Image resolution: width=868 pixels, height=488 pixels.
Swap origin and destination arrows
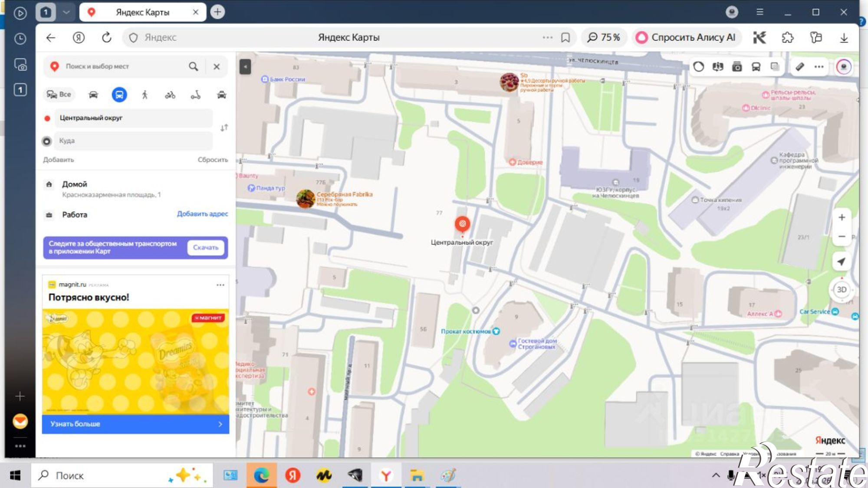click(224, 128)
